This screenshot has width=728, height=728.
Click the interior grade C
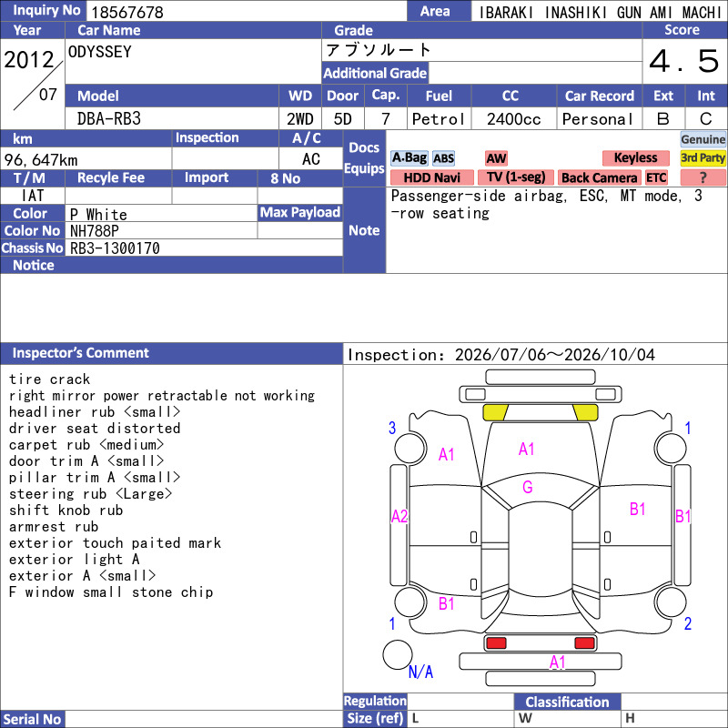tap(706, 119)
